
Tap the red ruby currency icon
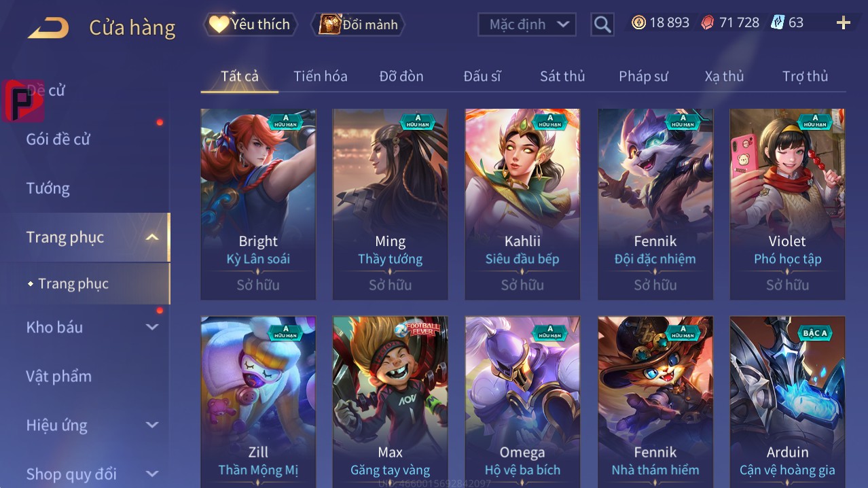[x=708, y=23]
